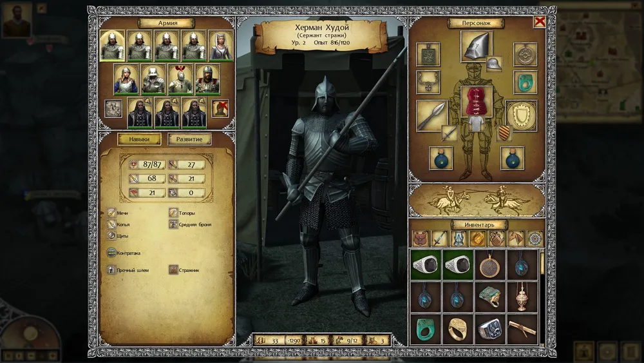The height and width of the screenshot is (363, 644).
Task: Pick the silver engraved ring in inventory
Action: tap(490, 329)
